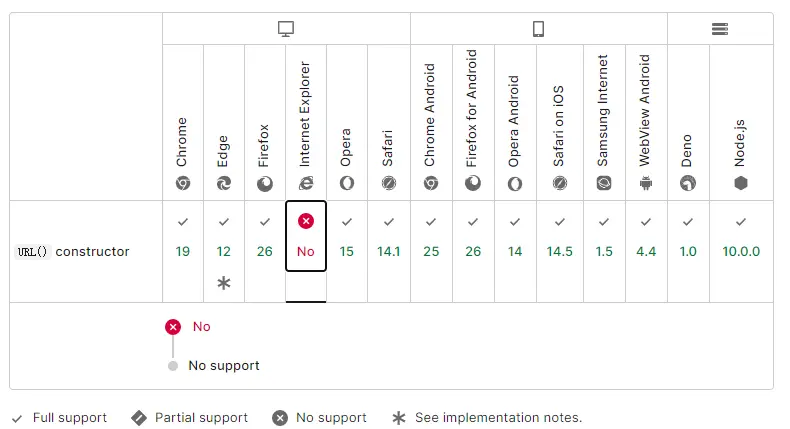Collapse the Internet Explorer 'No' support cell
Screen dimensions: 790x429
(306, 236)
